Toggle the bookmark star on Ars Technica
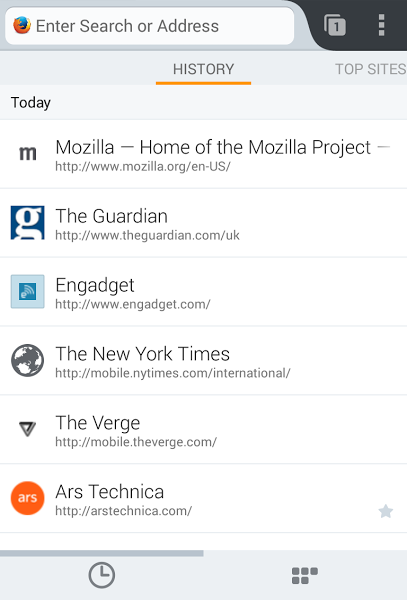Screen dimensions: 407x600 [x=386, y=511]
